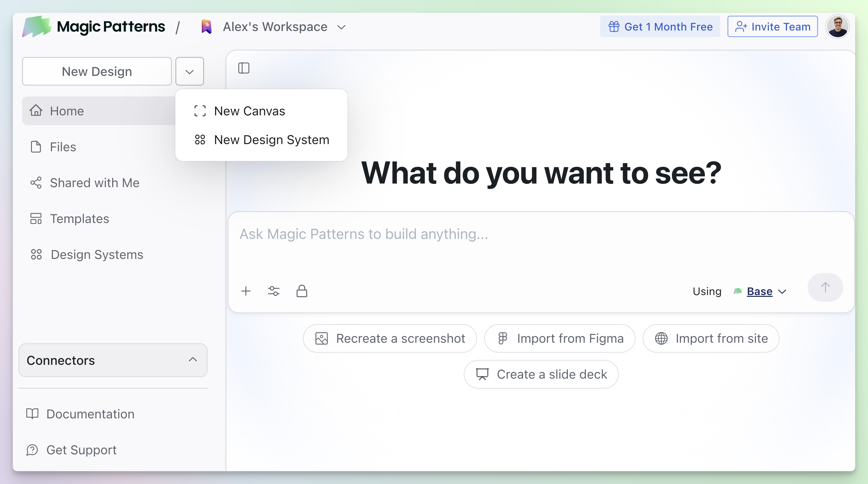868x484 pixels.
Task: Open the Base design system dropdown
Action: click(x=765, y=291)
